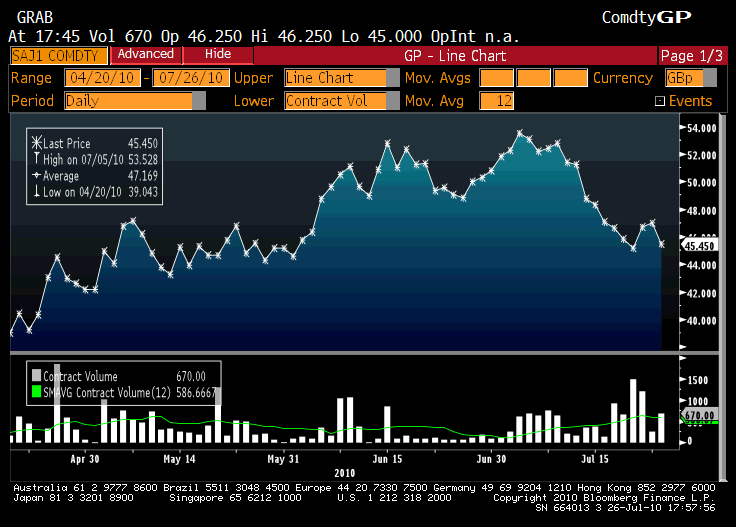The image size is (736, 527).
Task: Click the Average legend marker icon
Action: (x=37, y=176)
